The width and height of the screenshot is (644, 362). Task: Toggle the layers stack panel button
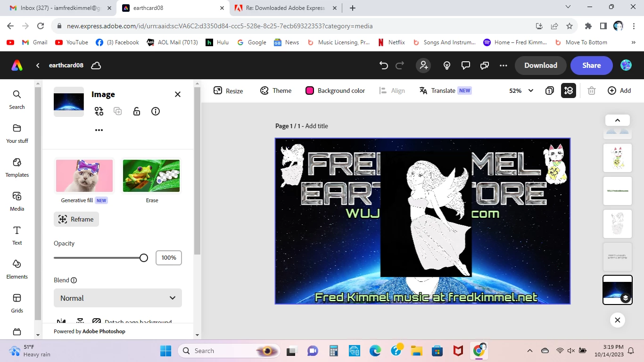pyautogui.click(x=569, y=90)
